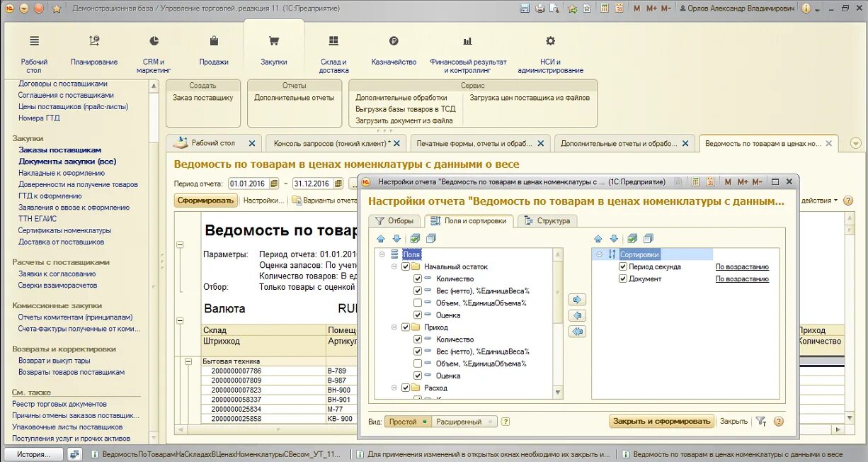The image size is (868, 462).
Task: Click the left navigation panel scrollbar
Action: (x=154, y=262)
